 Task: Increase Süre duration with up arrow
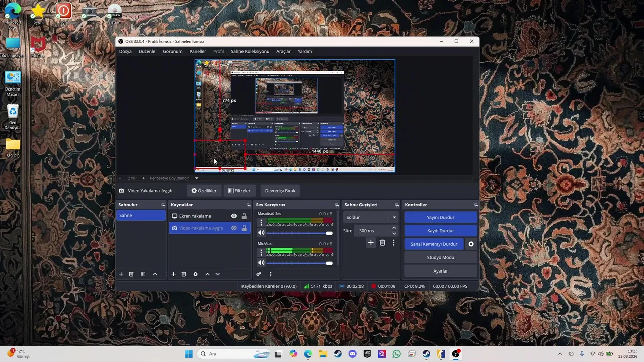click(x=394, y=228)
